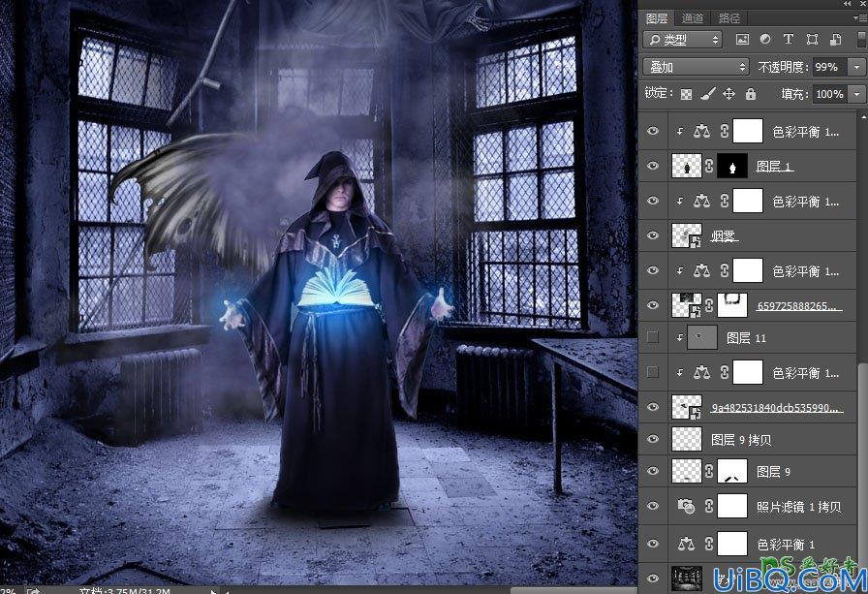Click the 不透明度 label
Image resolution: width=868 pixels, height=594 pixels.
[783, 67]
